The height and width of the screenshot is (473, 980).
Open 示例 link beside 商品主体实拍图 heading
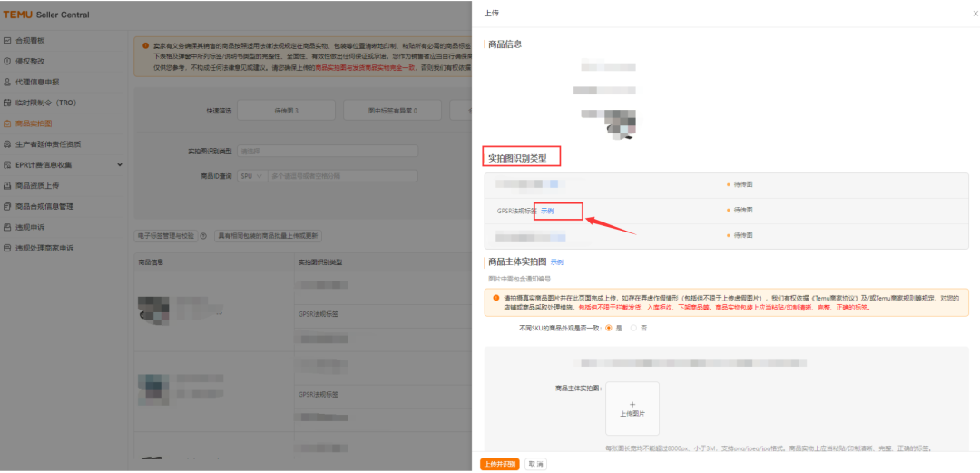[x=557, y=262]
